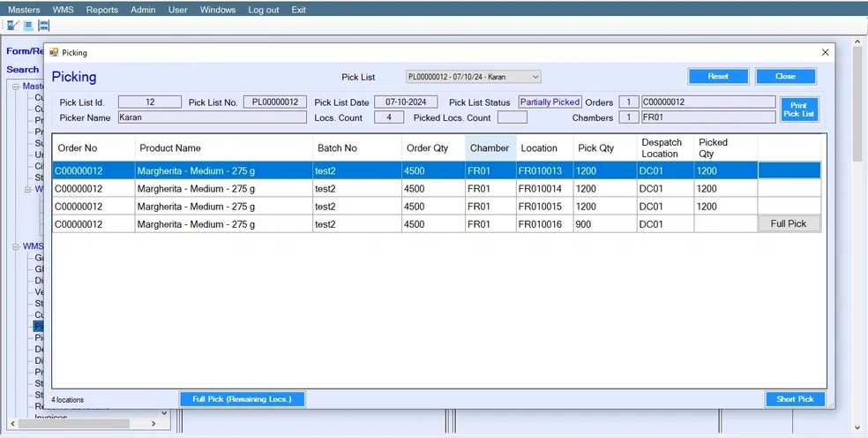Open the Masters menu

[x=24, y=10]
